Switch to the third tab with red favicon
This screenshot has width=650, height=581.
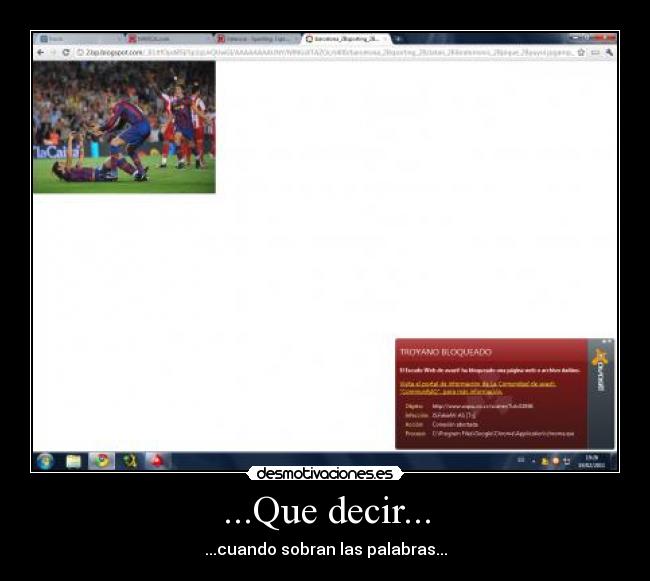click(258, 39)
